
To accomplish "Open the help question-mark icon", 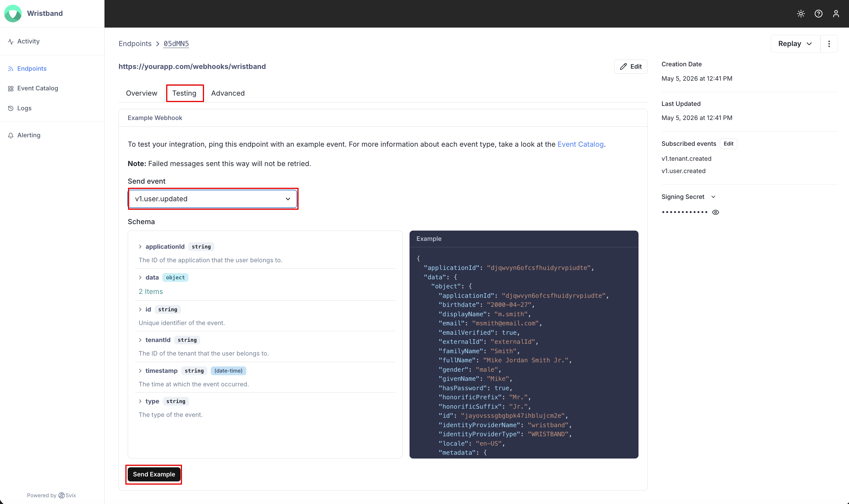I will (818, 13).
